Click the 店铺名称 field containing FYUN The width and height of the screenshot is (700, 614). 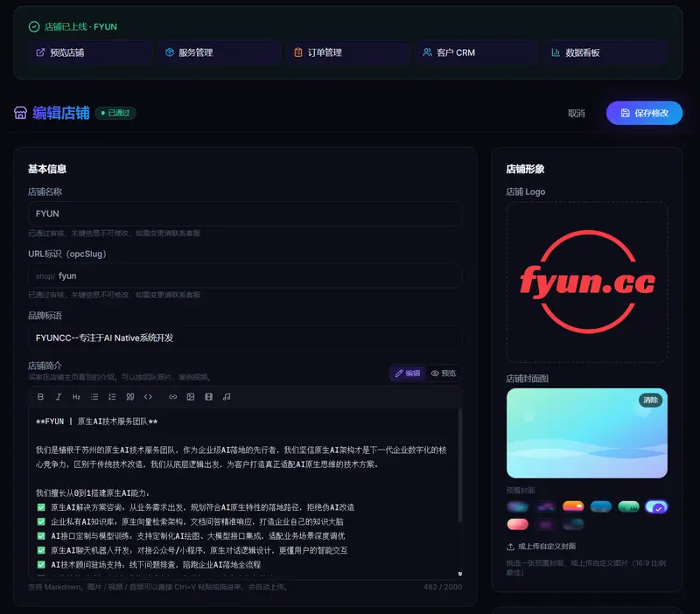click(x=245, y=213)
